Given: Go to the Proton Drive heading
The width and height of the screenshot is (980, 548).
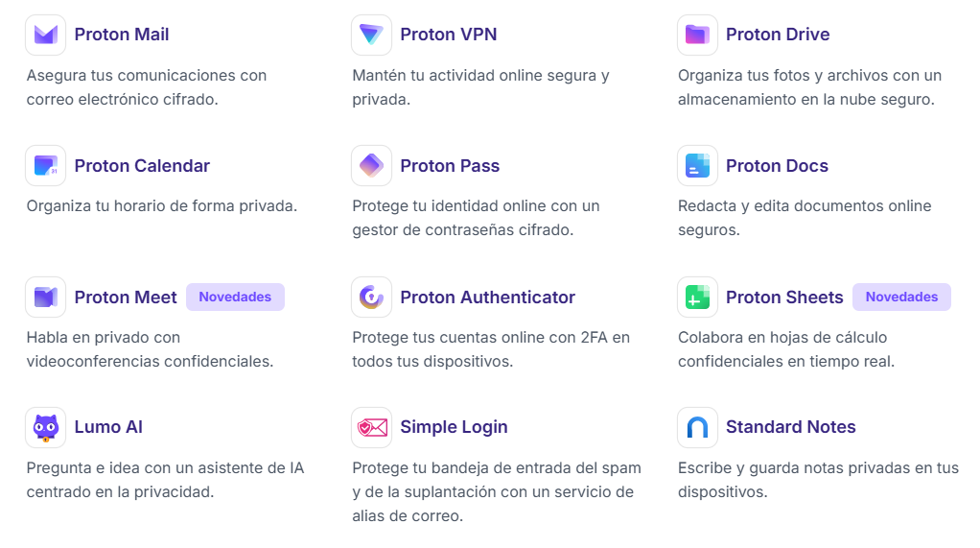Looking at the screenshot, I should click(778, 35).
